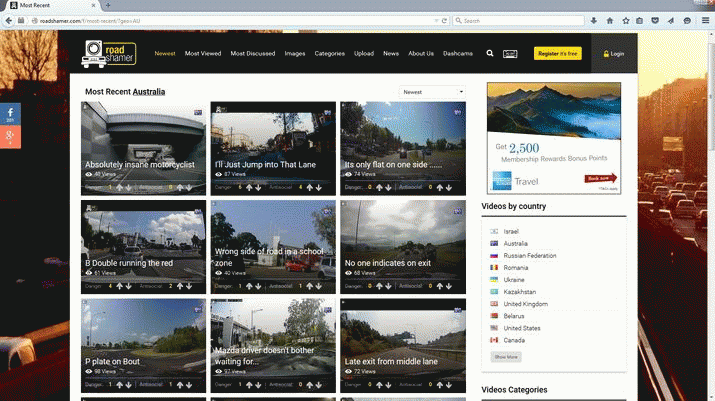Filter videos by Russian Federation
This screenshot has width=715, height=401.
point(530,255)
